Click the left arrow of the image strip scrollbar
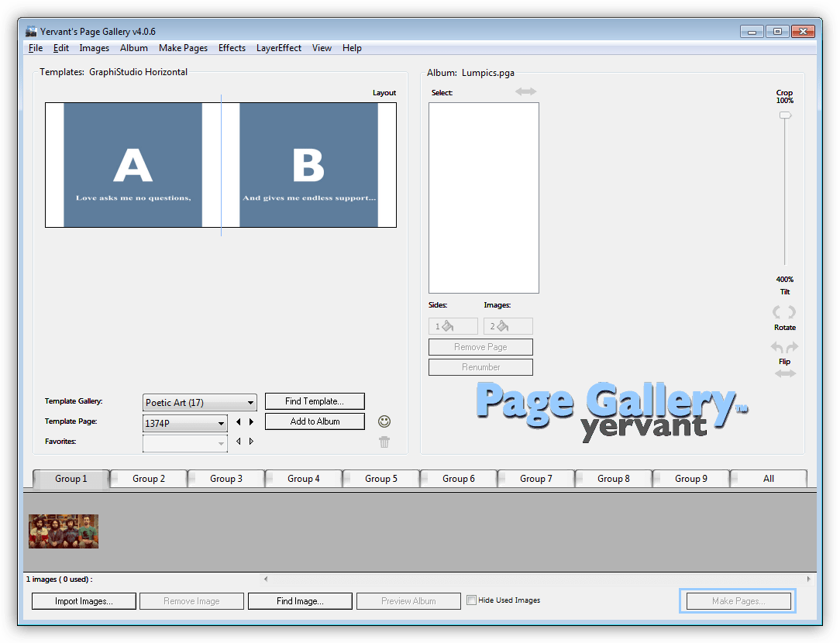 click(x=266, y=579)
